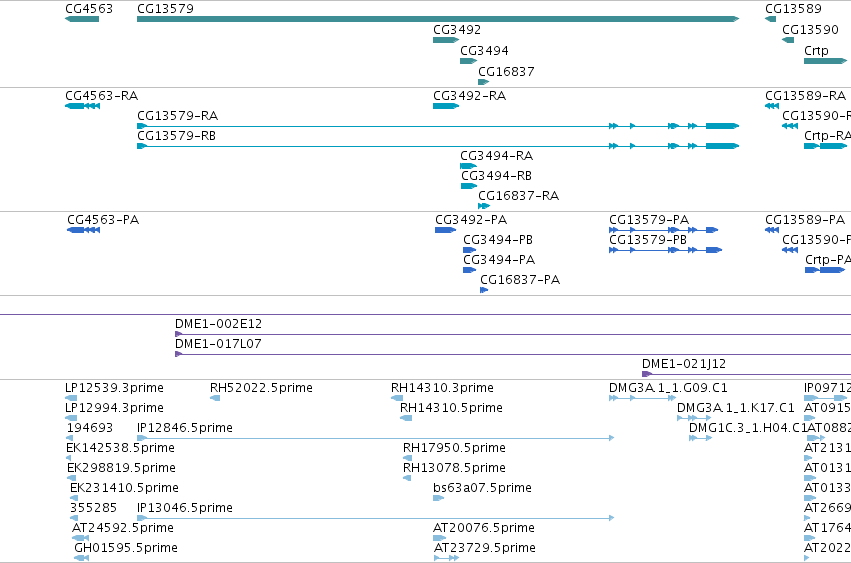Select the DME1-017L07 clone

(513, 355)
